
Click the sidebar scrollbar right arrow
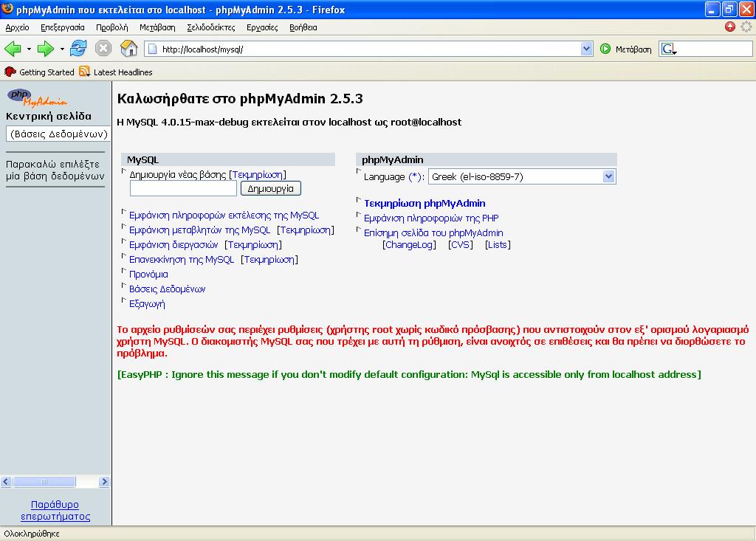point(104,482)
